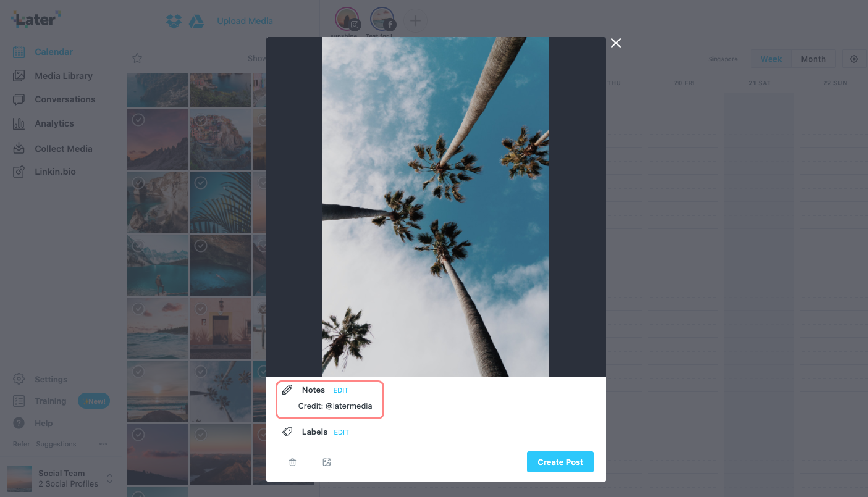Viewport: 868px width, 497px height.
Task: Open the colorful cliffside village thumbnail
Action: coord(221,140)
